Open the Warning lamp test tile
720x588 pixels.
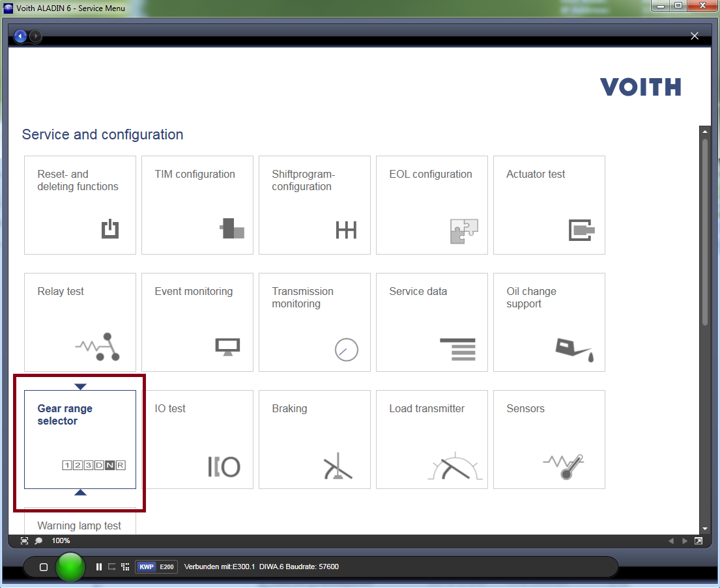[80, 521]
